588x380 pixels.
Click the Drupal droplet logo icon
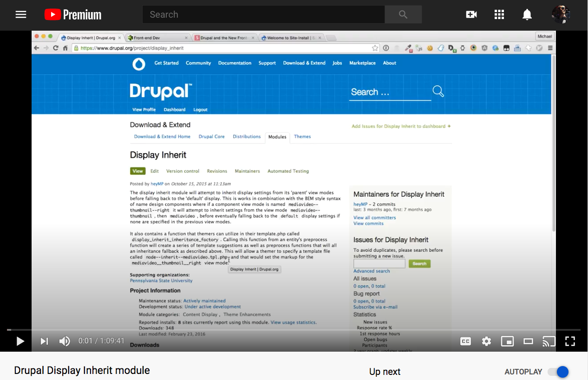[x=139, y=64]
